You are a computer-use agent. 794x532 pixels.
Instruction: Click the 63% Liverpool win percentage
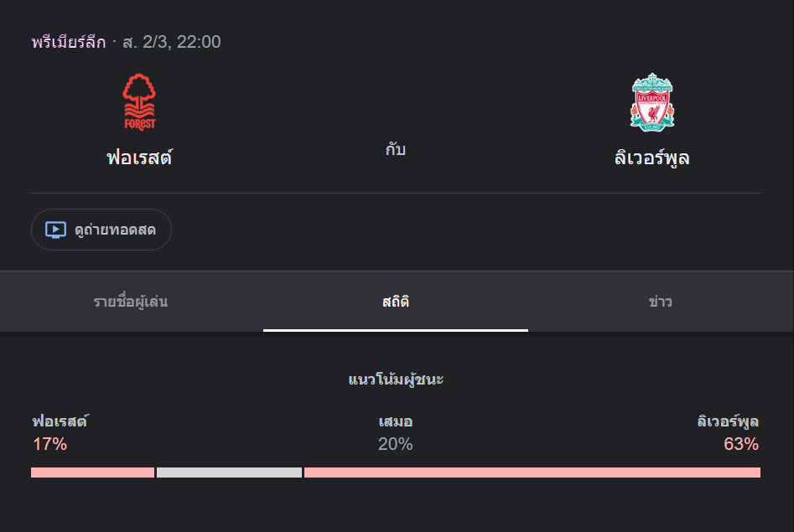[x=741, y=444]
